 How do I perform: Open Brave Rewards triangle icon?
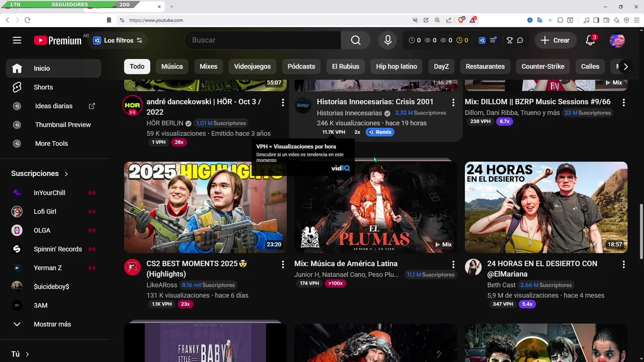[473, 20]
